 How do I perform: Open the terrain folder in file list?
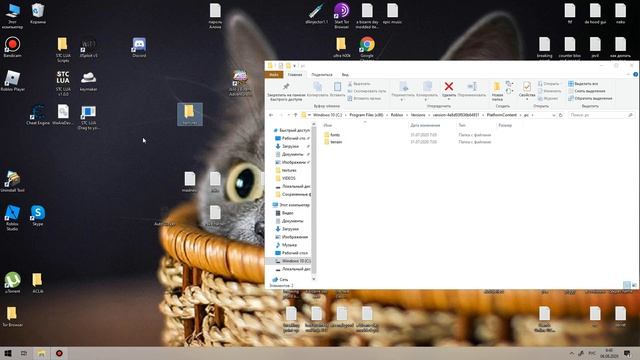tap(333, 142)
